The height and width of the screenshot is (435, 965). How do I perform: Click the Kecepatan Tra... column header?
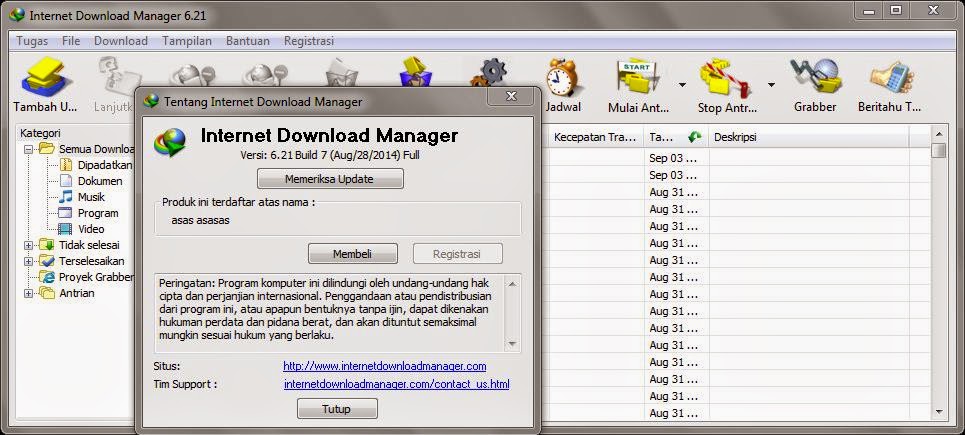click(x=595, y=137)
